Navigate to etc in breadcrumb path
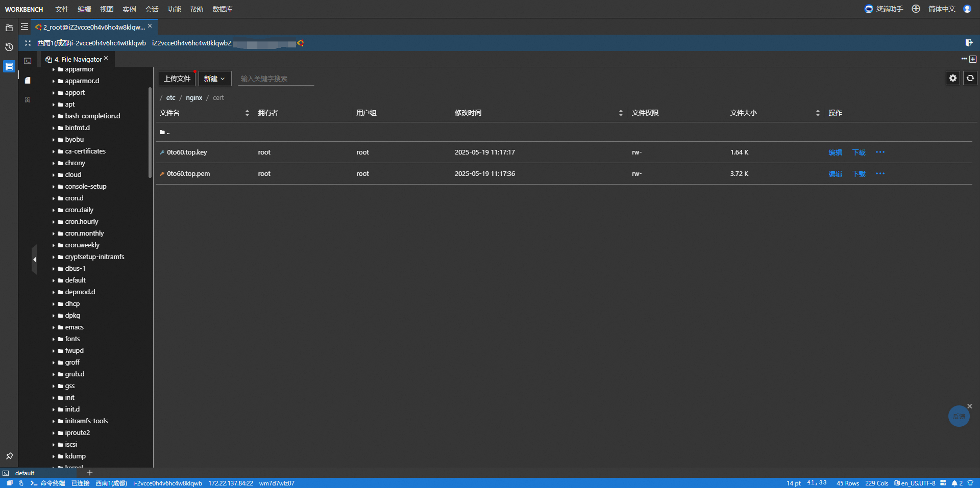Image resolution: width=980 pixels, height=488 pixels. pos(170,97)
